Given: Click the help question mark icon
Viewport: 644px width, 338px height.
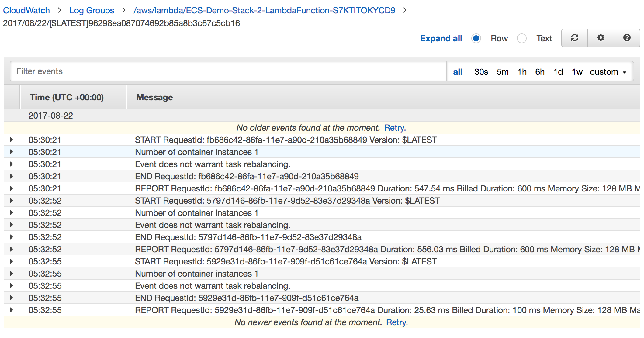Looking at the screenshot, I should pyautogui.click(x=627, y=38).
